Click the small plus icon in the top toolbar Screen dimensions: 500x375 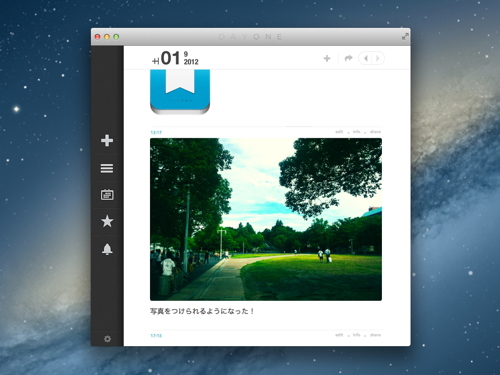[x=327, y=58]
